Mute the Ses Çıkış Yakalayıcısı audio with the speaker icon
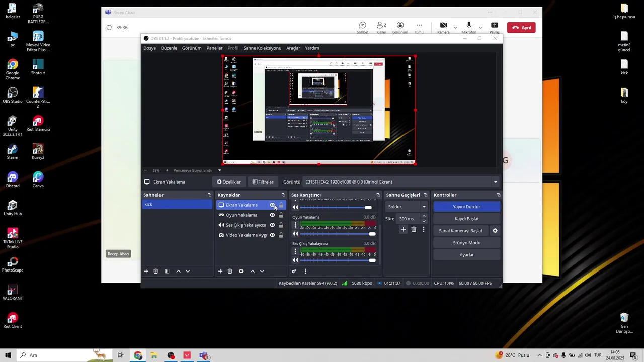 [295, 260]
